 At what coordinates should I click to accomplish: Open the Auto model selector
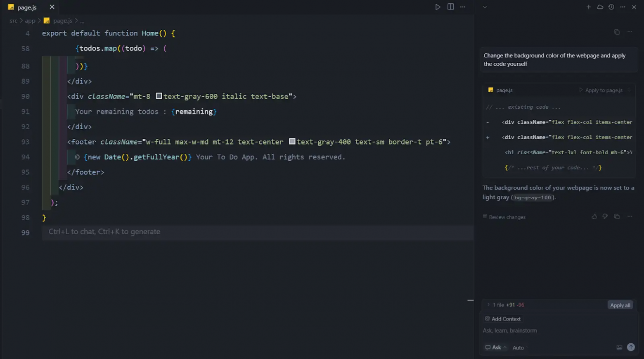[518, 348]
